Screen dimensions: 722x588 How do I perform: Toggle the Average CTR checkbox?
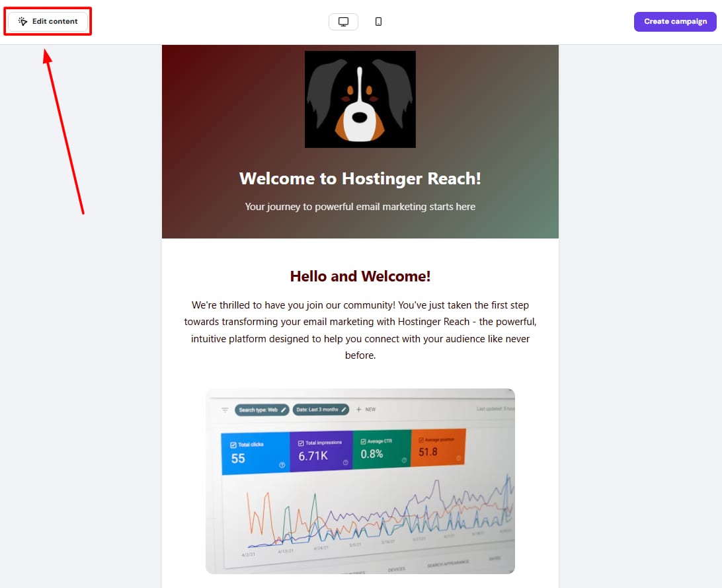click(363, 441)
